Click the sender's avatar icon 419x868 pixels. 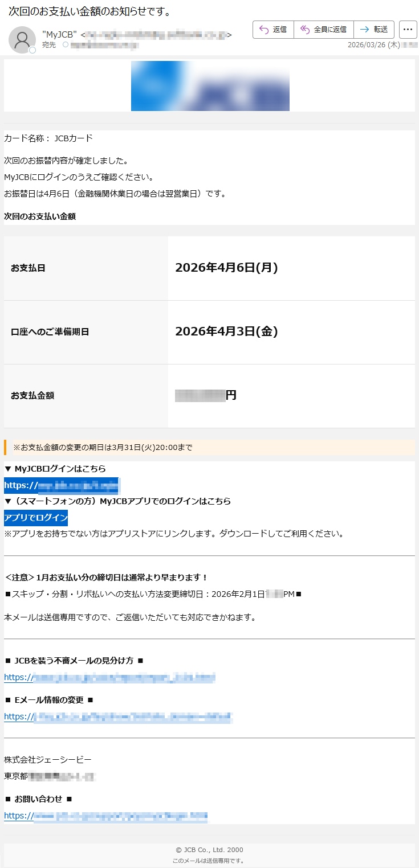pos(22,40)
